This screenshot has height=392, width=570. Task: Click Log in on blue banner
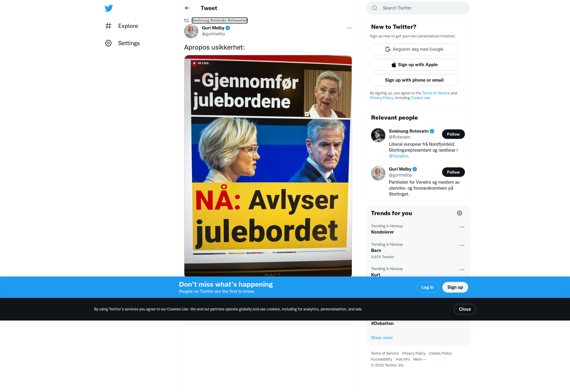click(427, 287)
